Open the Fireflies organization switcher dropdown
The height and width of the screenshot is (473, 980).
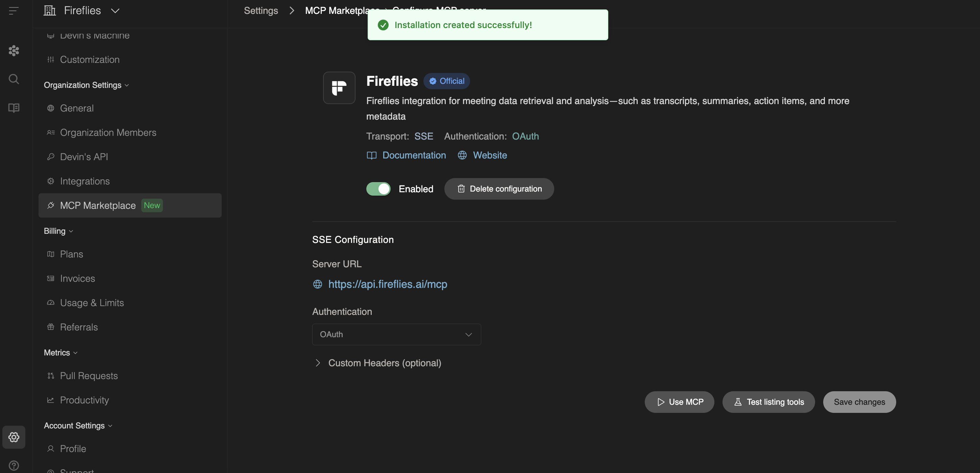point(115,11)
